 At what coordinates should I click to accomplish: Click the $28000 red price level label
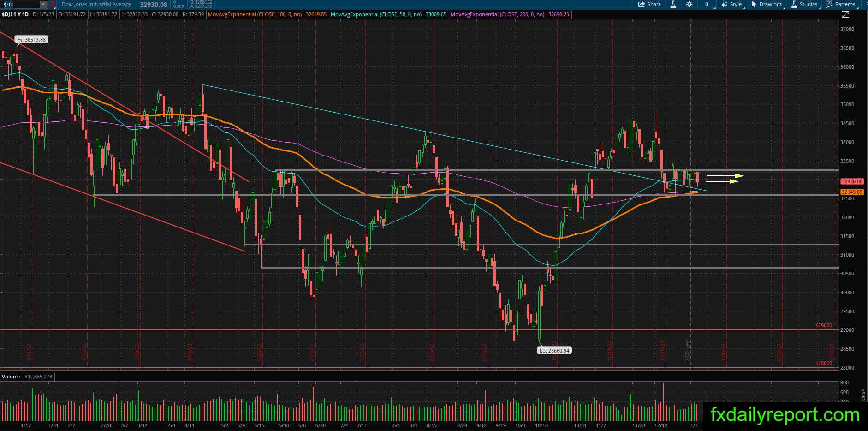click(x=824, y=363)
